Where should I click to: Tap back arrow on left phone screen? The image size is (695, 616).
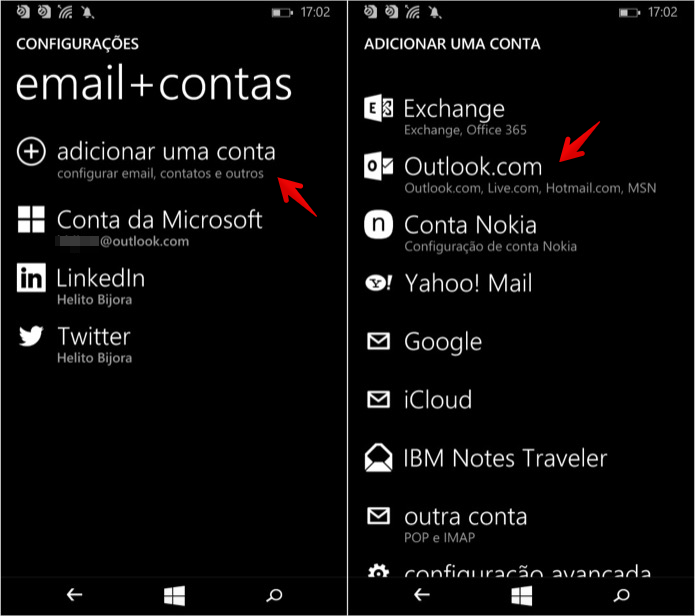[74, 595]
